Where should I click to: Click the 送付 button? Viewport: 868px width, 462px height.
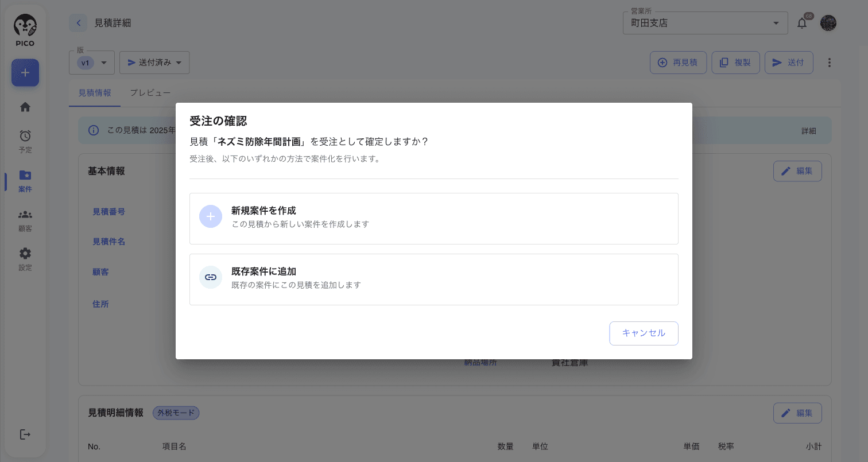(789, 63)
